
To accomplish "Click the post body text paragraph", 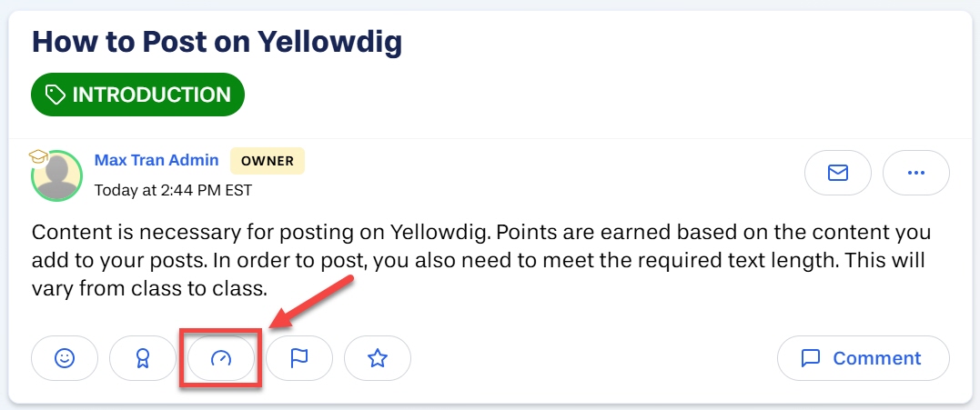I will click(x=481, y=261).
